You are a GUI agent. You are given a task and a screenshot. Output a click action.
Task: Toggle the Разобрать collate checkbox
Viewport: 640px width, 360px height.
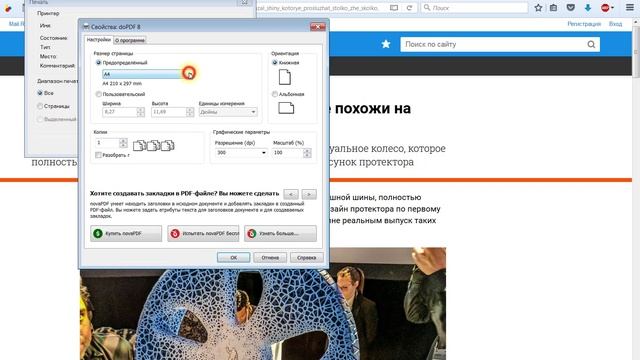pos(98,155)
